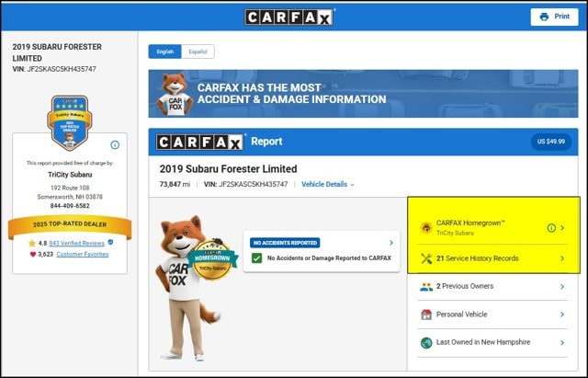Click the US $49.99 price pill
This screenshot has width=588, height=378.
click(551, 142)
